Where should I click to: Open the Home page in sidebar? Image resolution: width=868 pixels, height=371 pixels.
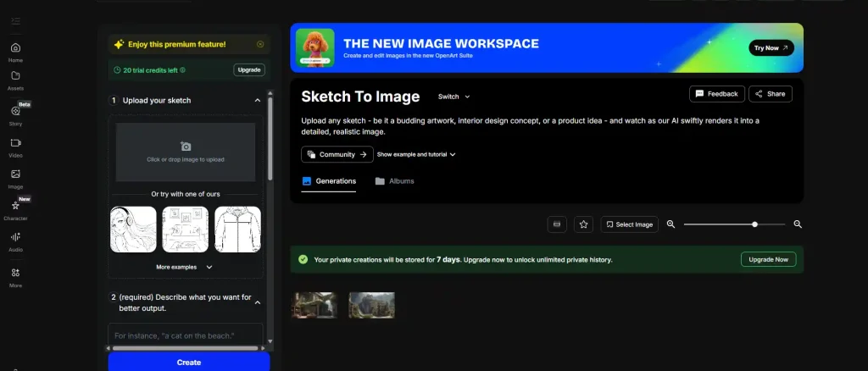[x=15, y=52]
